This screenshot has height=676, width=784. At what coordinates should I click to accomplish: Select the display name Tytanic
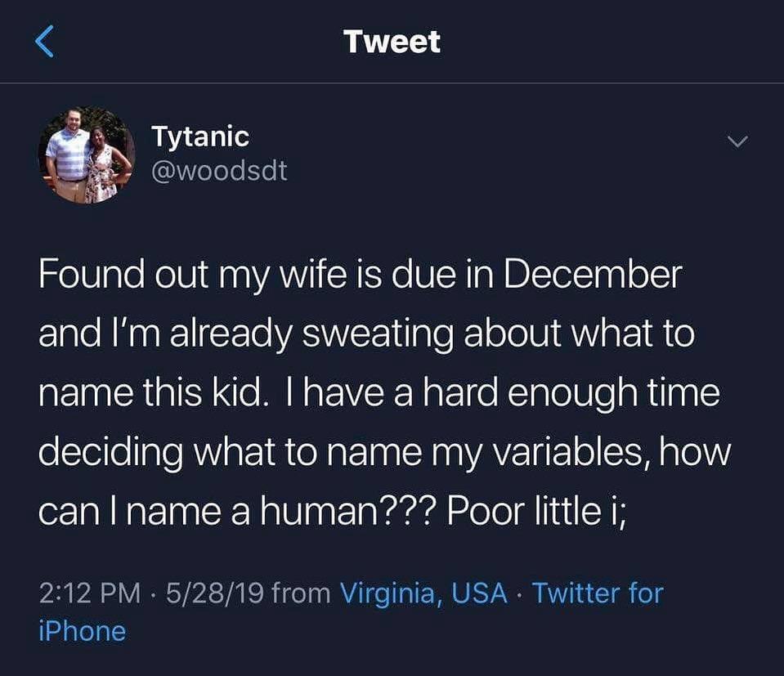(x=199, y=137)
